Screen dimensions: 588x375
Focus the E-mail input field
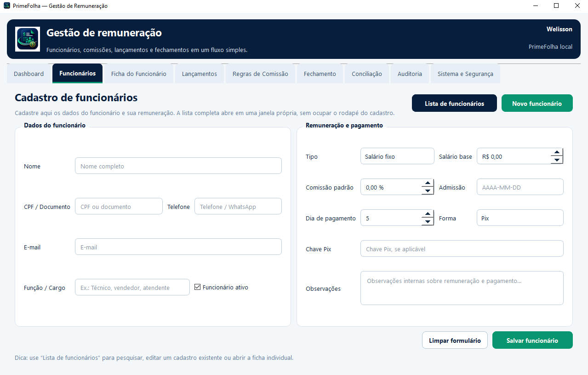click(178, 247)
